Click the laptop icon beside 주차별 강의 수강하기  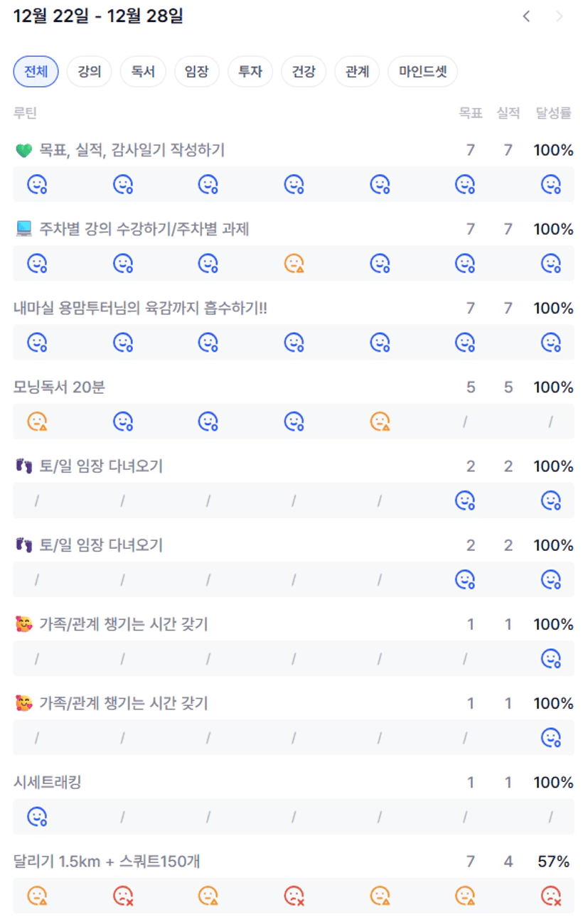pos(23,229)
